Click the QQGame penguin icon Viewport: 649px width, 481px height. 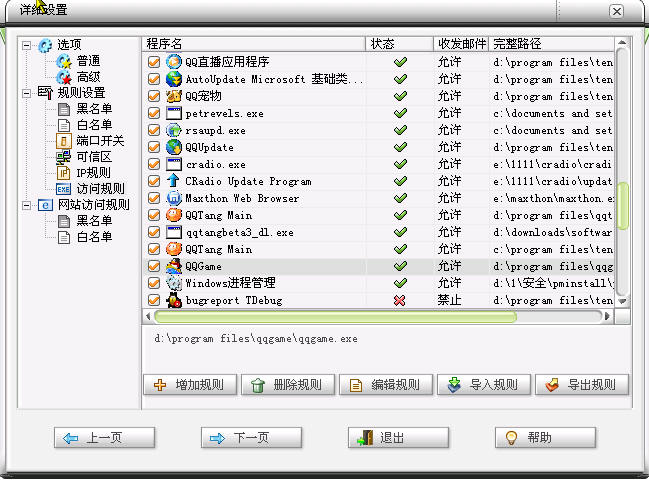174,266
